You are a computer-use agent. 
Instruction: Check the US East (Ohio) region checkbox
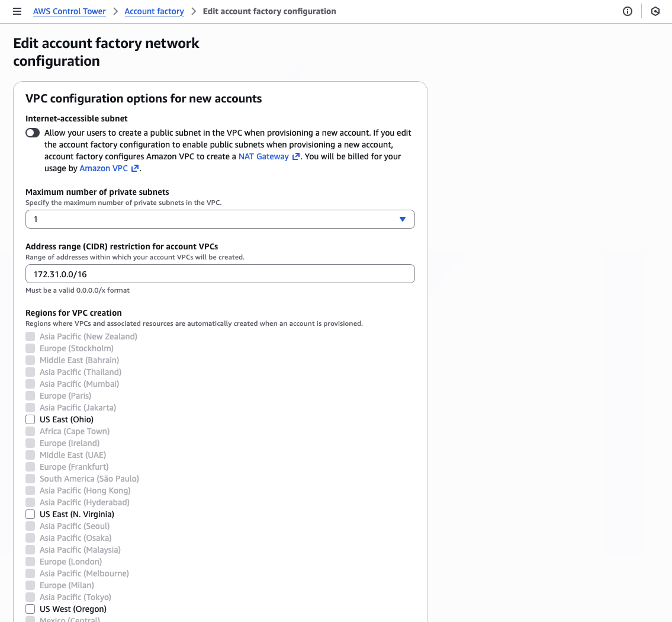(30, 419)
